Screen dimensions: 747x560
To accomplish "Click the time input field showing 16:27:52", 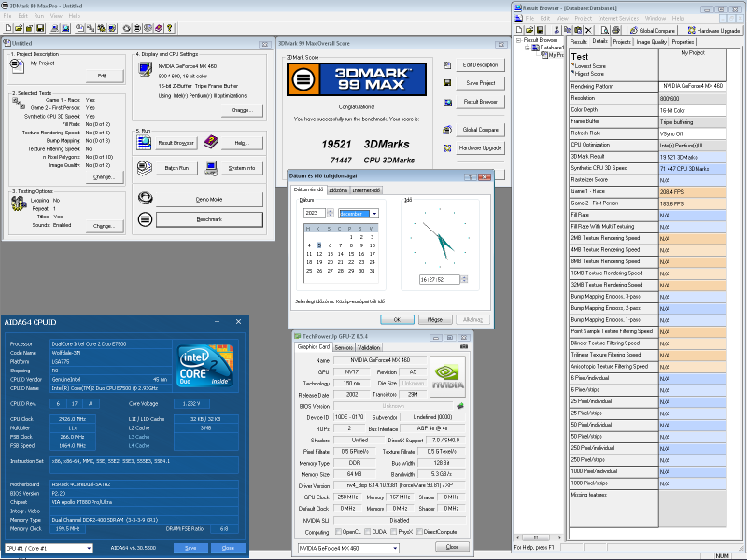I will [439, 279].
